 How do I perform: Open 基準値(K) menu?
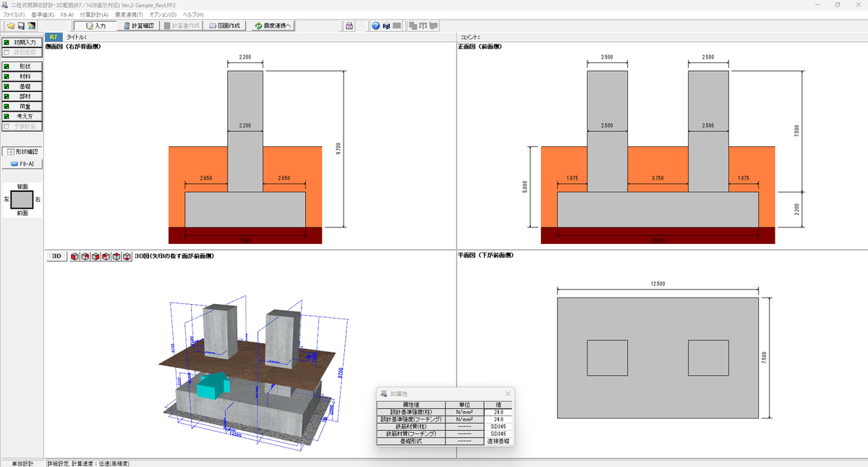click(x=43, y=14)
